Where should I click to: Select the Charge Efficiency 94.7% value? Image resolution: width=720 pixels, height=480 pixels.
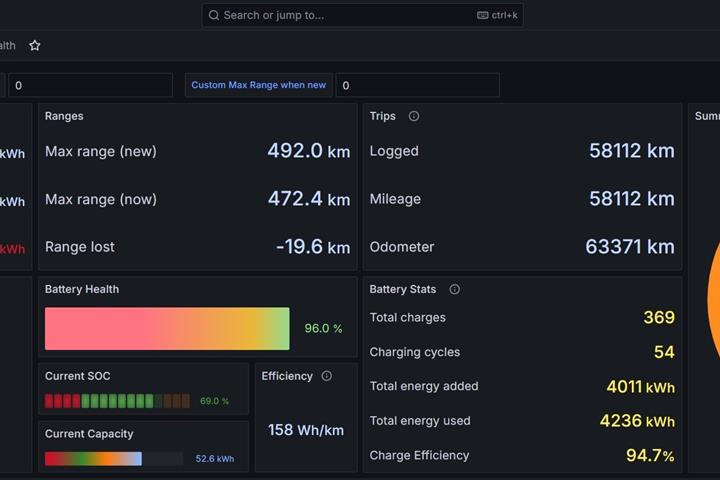click(650, 456)
